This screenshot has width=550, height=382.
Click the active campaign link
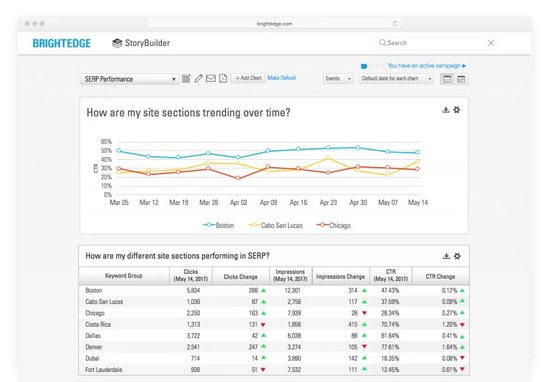(427, 66)
